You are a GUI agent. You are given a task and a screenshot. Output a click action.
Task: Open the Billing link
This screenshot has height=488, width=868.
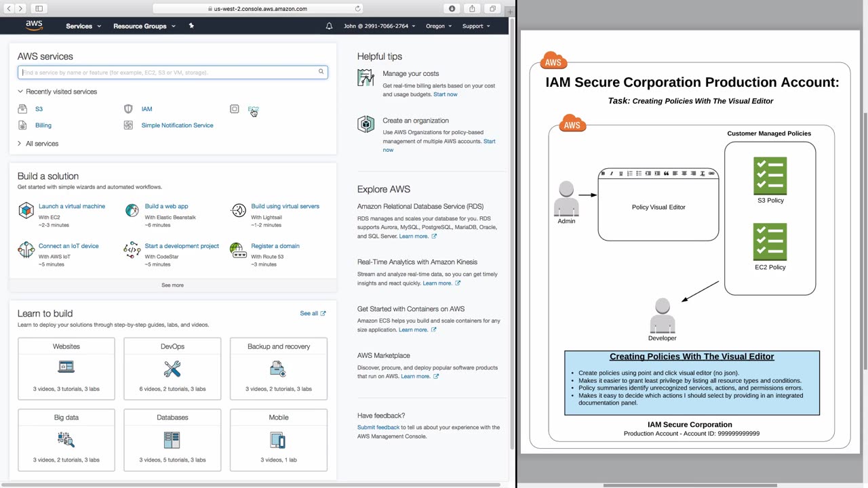coord(43,125)
